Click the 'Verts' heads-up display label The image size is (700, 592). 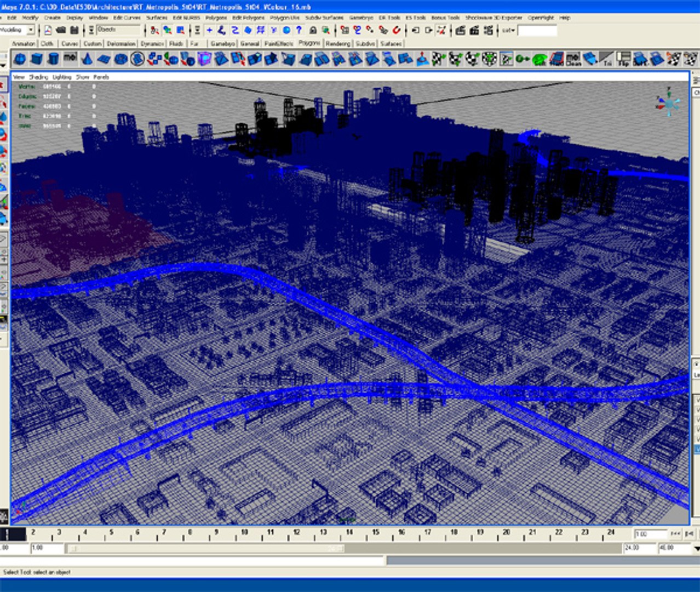[x=26, y=87]
